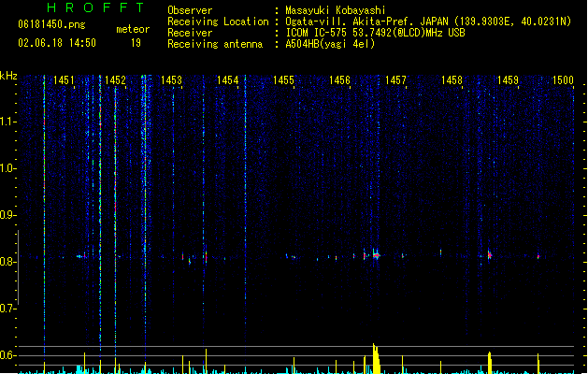Click the Receiving Location label
This screenshot has width=588, height=374.
tap(218, 22)
